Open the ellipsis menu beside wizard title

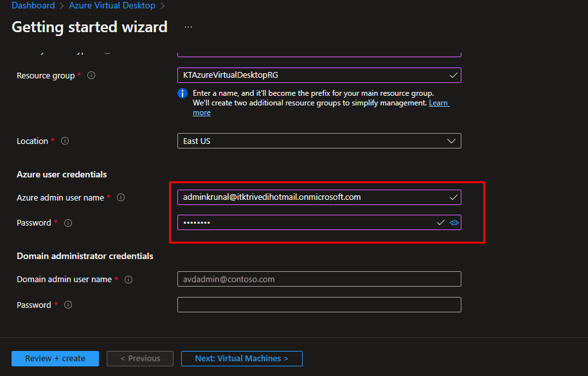(x=188, y=27)
